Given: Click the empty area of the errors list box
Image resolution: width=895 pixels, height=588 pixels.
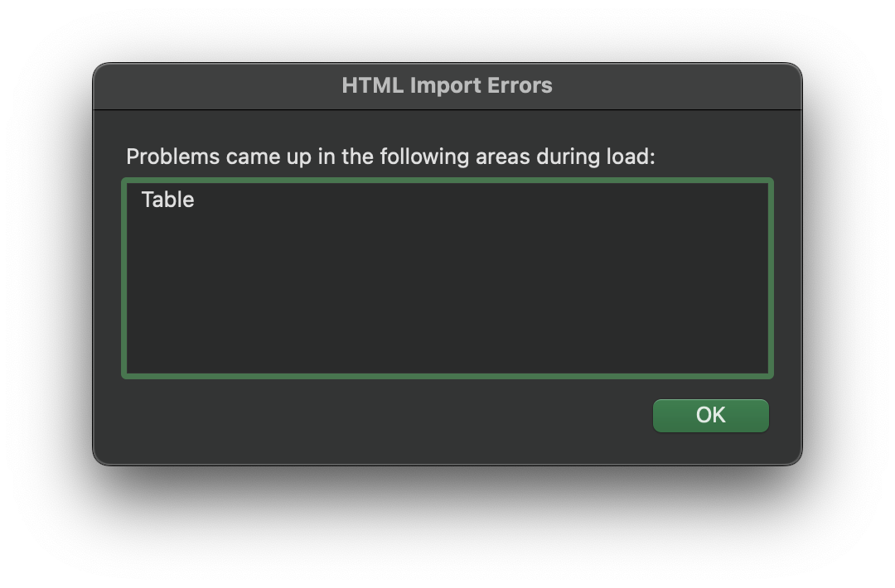Looking at the screenshot, I should 447,298.
